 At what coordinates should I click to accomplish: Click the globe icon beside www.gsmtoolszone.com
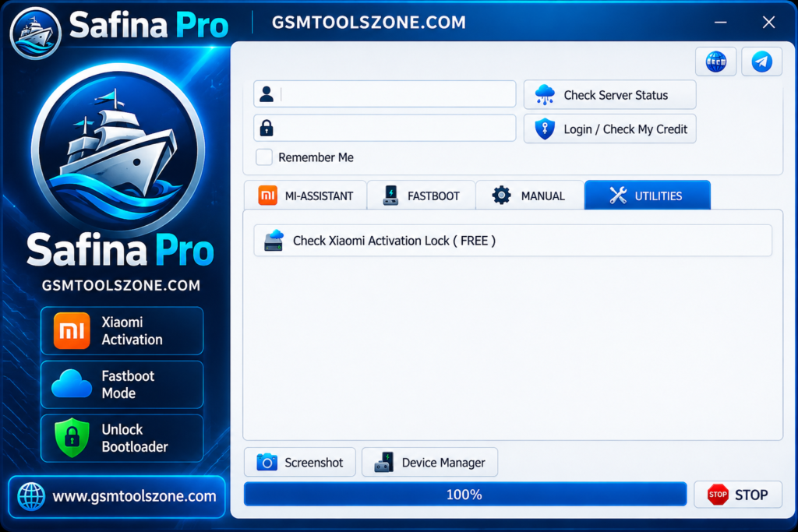click(31, 496)
